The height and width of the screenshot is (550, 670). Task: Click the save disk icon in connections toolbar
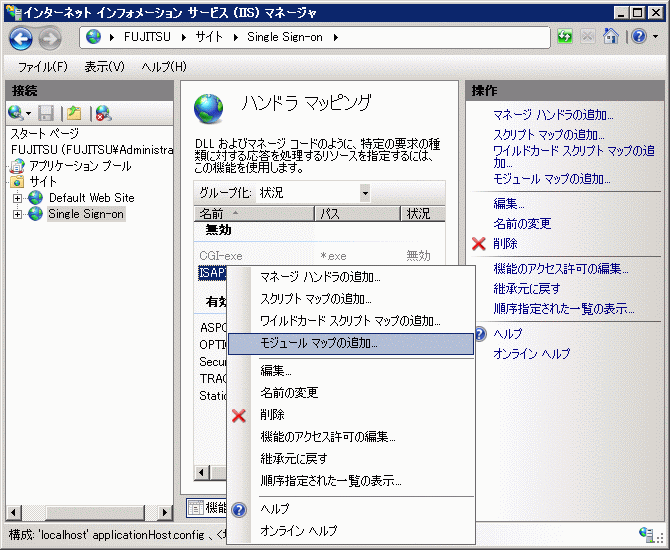pyautogui.click(x=46, y=113)
